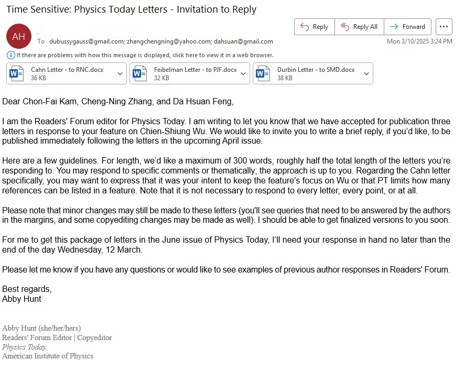Click the Word icon for Cahn Letter
The image size is (462, 365).
pyautogui.click(x=17, y=73)
